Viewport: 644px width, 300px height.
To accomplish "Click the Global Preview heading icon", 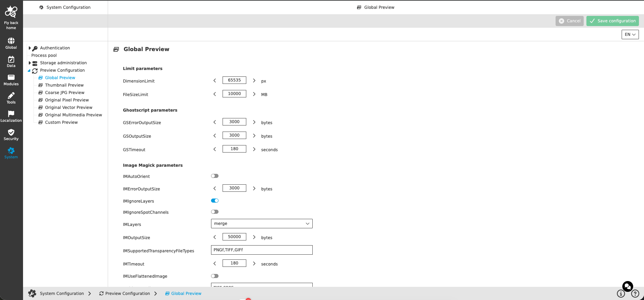I will point(116,49).
